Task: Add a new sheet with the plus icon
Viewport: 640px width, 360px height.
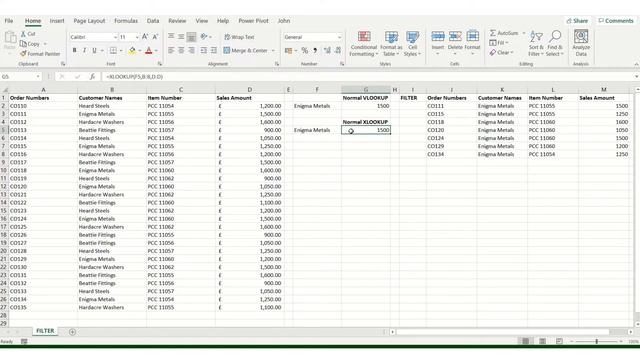Action: click(x=72, y=332)
